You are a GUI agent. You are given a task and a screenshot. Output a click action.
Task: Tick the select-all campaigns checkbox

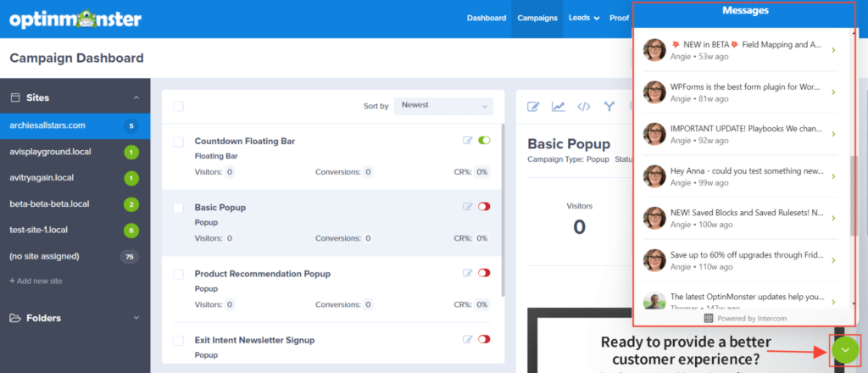pos(178,106)
